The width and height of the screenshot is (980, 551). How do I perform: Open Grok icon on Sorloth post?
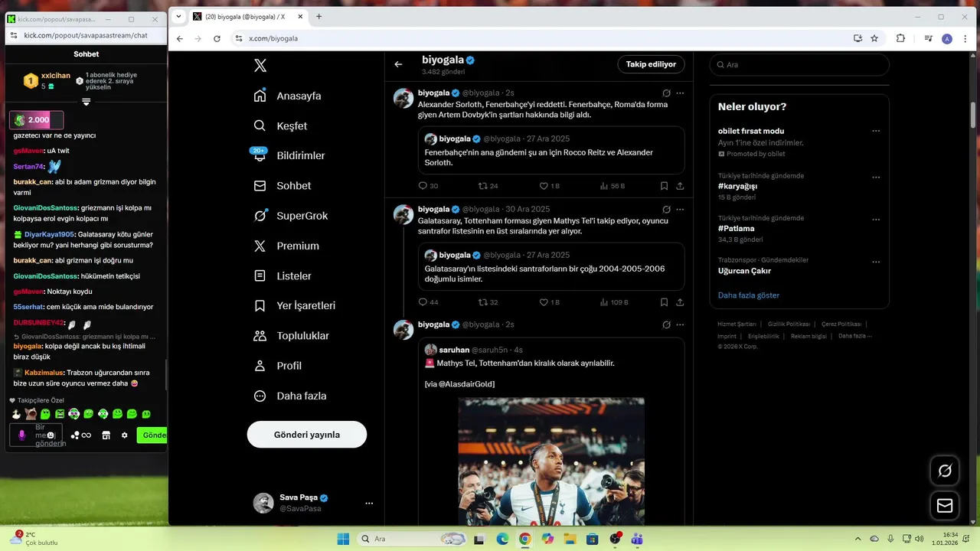click(666, 93)
